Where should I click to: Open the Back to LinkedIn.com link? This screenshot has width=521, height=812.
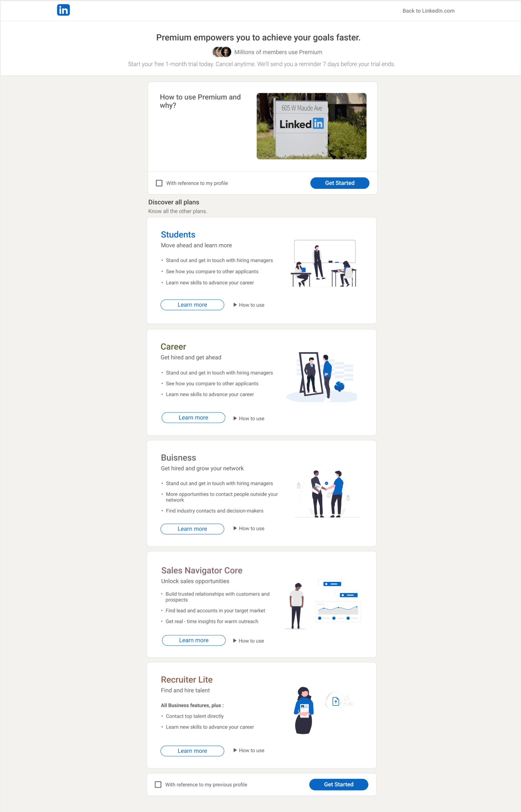tap(428, 11)
